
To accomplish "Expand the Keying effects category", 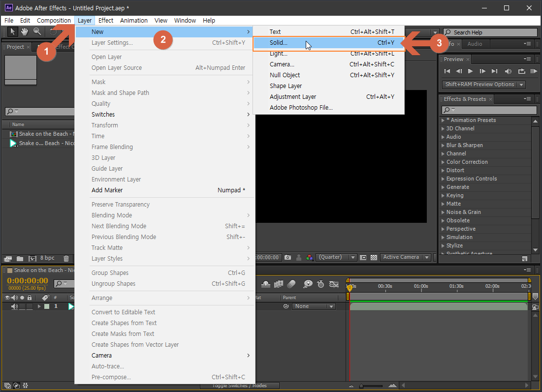I will [x=443, y=195].
